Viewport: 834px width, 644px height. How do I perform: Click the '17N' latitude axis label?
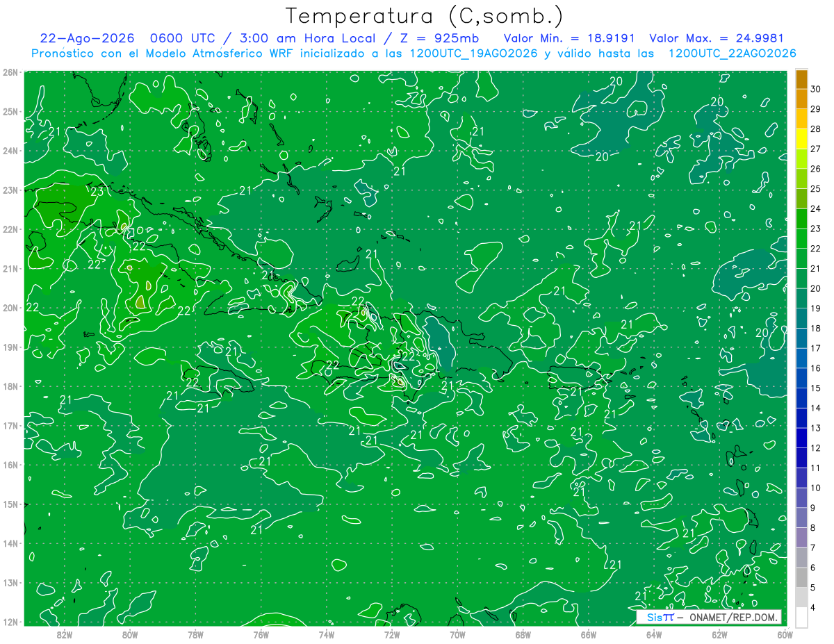point(10,425)
